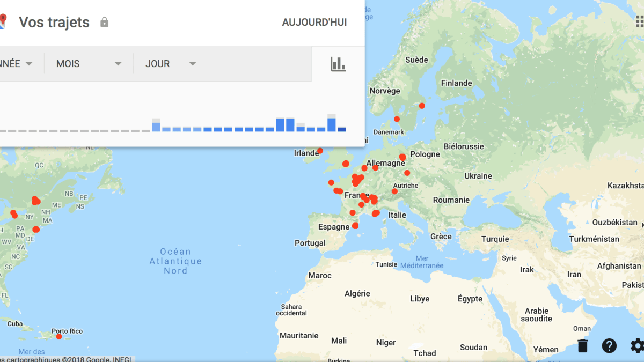Click the Espagne country label
This screenshot has width=644, height=362.
tap(334, 227)
